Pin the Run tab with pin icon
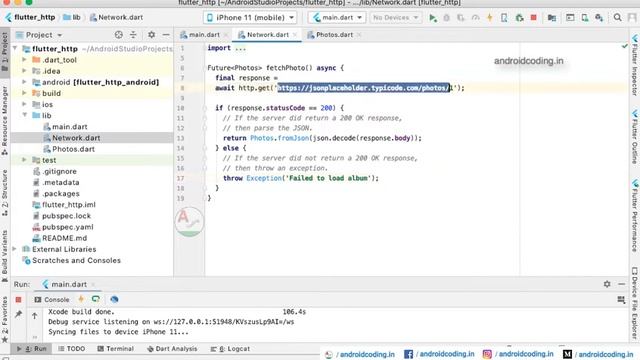Image resolution: width=640 pixels, height=360 pixels. (18, 314)
